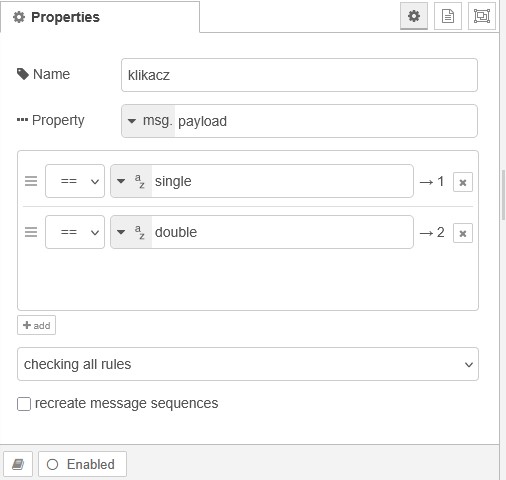Click the Name field containing 'klikacz'
This screenshot has height=480, width=506.
click(299, 75)
